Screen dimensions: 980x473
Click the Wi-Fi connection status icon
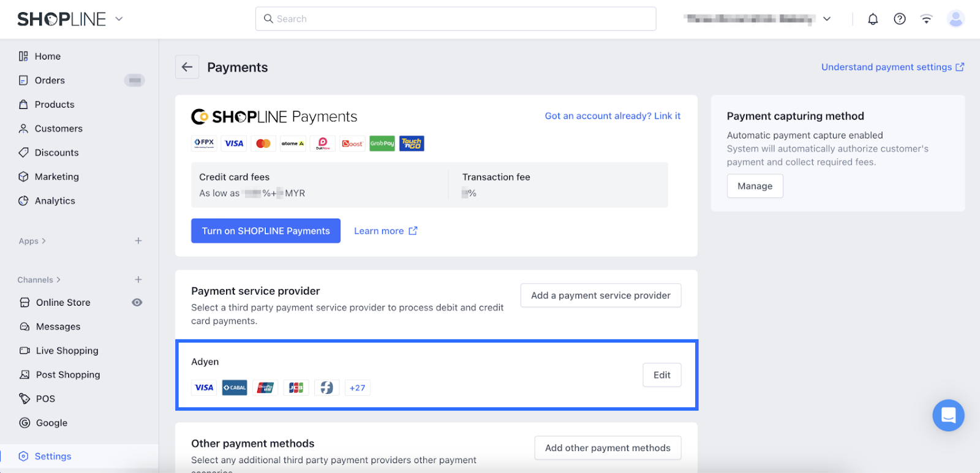tap(926, 19)
